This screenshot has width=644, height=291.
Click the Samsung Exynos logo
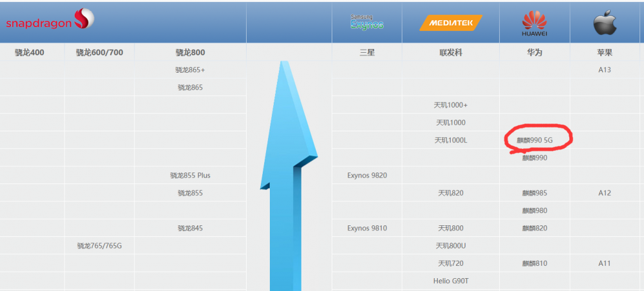(366, 23)
